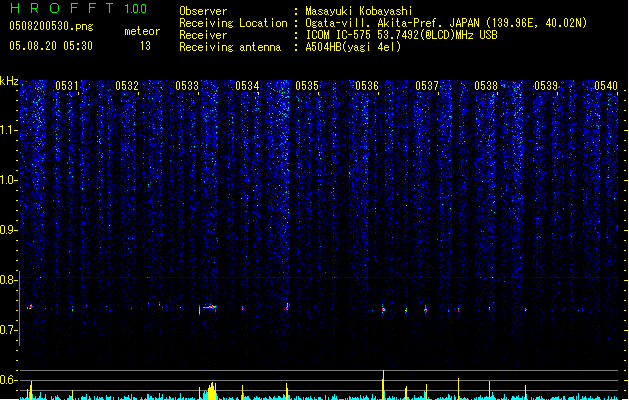Click the 1.0 kHz axis label
Viewport: 629px width, 400px height.
9,180
